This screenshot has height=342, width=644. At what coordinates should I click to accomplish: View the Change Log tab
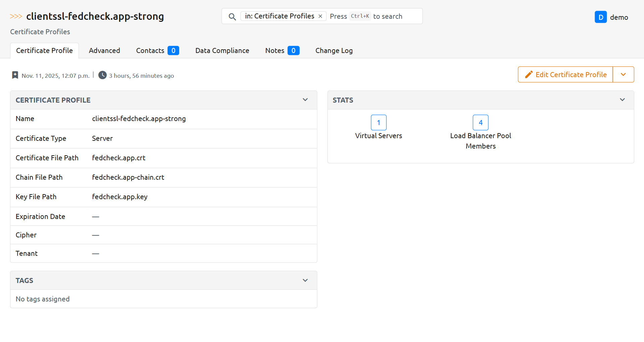point(334,51)
